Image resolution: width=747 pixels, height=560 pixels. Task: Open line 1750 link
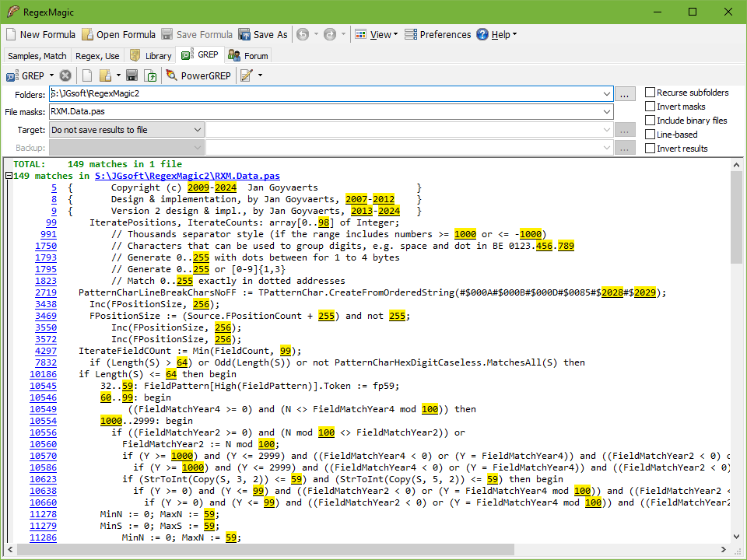coord(46,246)
